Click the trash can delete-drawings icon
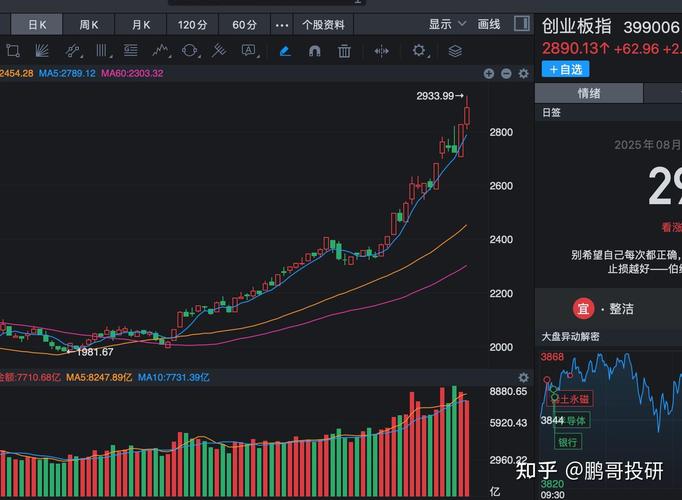The width and height of the screenshot is (682, 500). 344,50
